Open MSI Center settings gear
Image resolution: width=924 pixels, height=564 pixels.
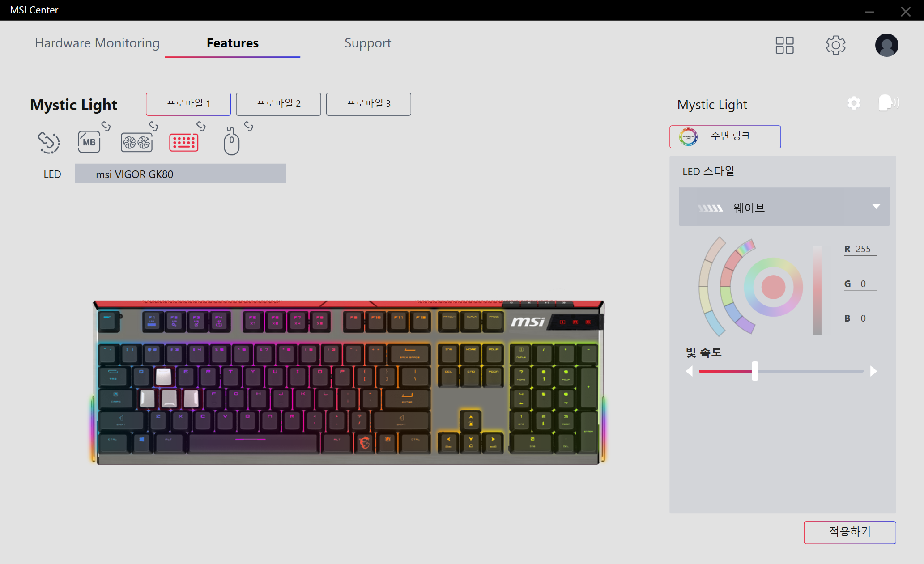point(835,45)
